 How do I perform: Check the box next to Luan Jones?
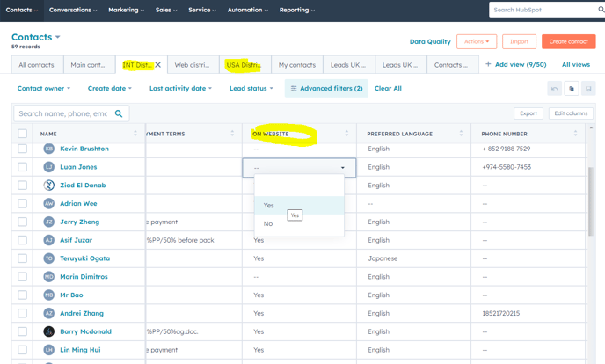[x=23, y=167]
